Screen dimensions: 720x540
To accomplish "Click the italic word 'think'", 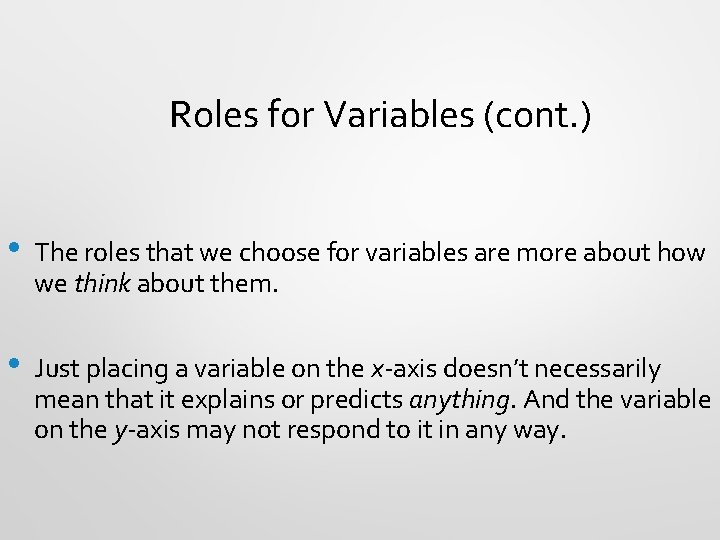I will click(102, 283).
